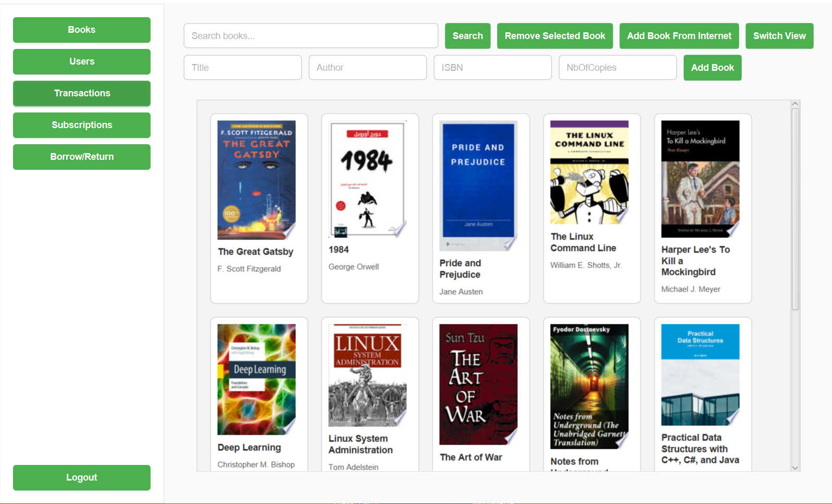Click author text 'Jane Austen' under card

pyautogui.click(x=461, y=292)
